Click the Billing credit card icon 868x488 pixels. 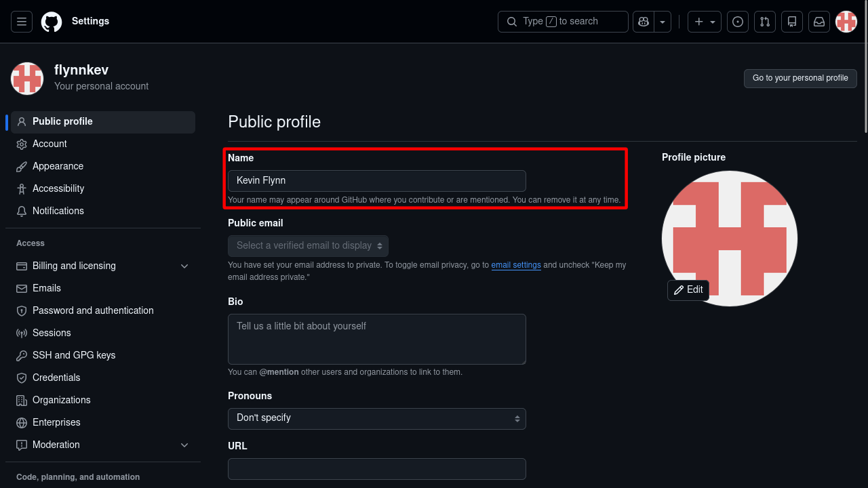click(22, 266)
